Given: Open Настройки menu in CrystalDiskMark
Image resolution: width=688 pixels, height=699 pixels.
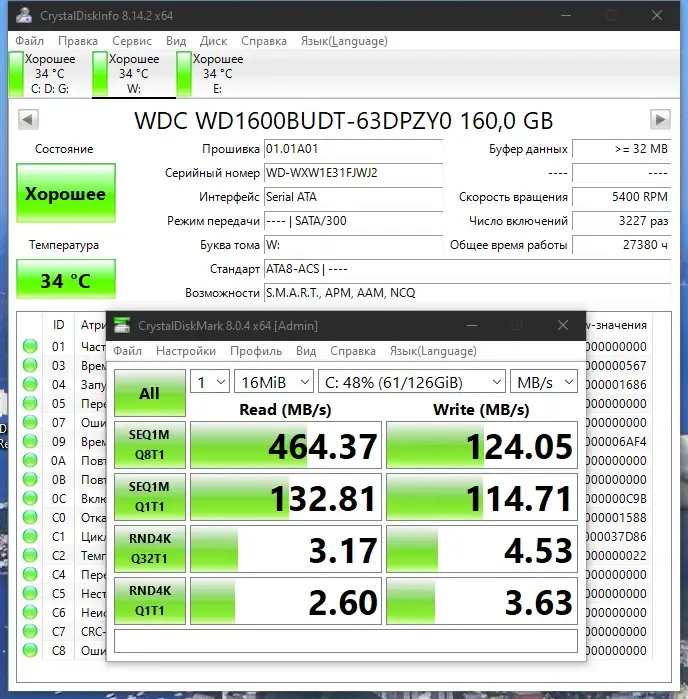Looking at the screenshot, I should click(185, 351).
